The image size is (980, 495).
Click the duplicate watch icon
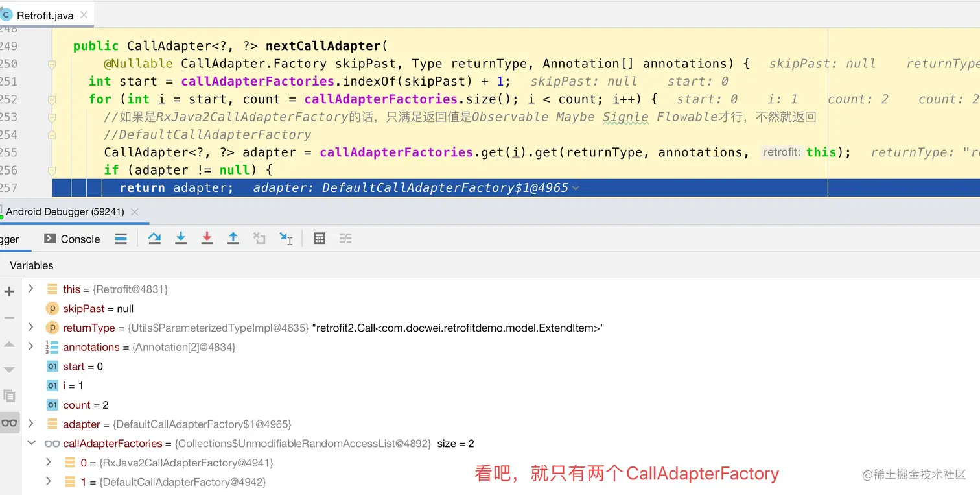[x=9, y=396]
